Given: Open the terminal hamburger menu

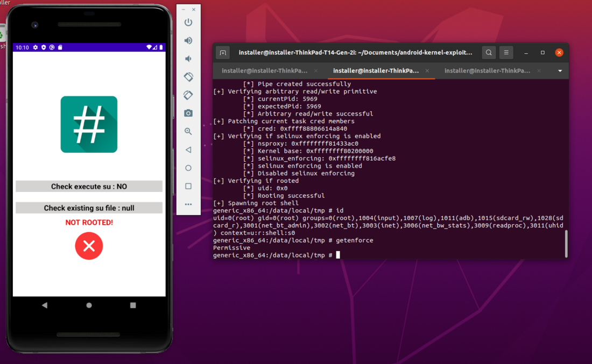Looking at the screenshot, I should coord(506,53).
